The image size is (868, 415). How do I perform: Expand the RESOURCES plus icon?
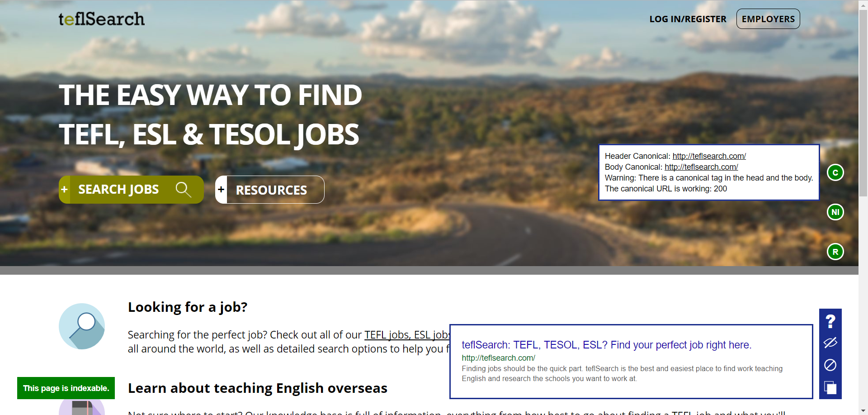(x=221, y=190)
